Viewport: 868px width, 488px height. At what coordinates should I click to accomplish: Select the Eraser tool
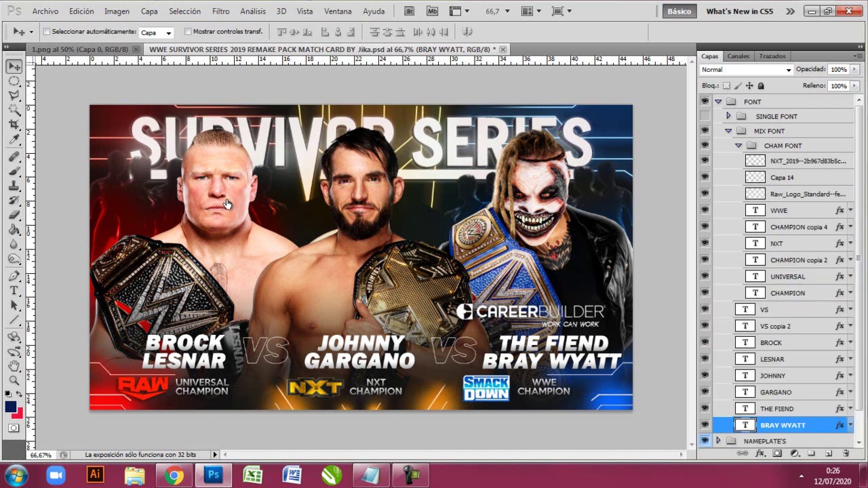tap(14, 214)
